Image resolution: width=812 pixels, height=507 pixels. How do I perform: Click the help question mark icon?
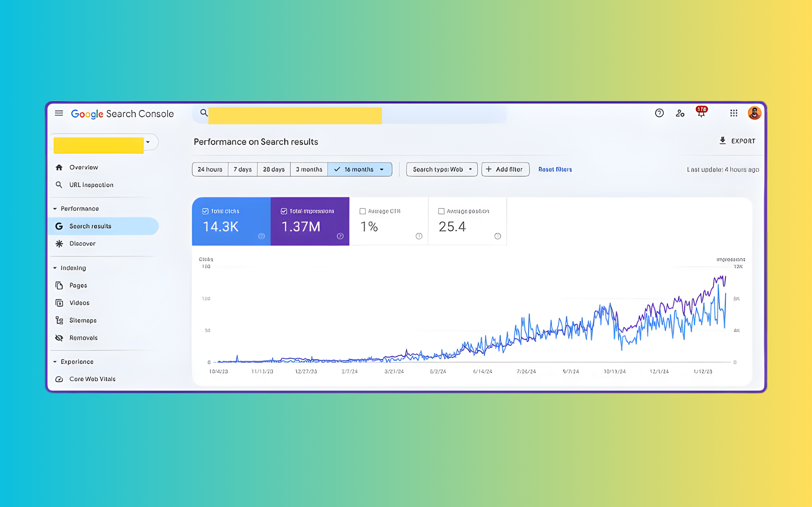[x=659, y=113]
